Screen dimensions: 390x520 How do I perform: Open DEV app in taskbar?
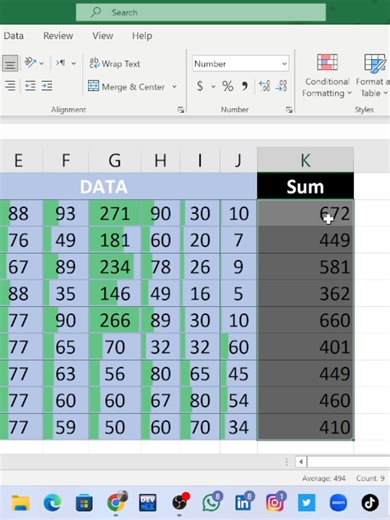(x=148, y=503)
